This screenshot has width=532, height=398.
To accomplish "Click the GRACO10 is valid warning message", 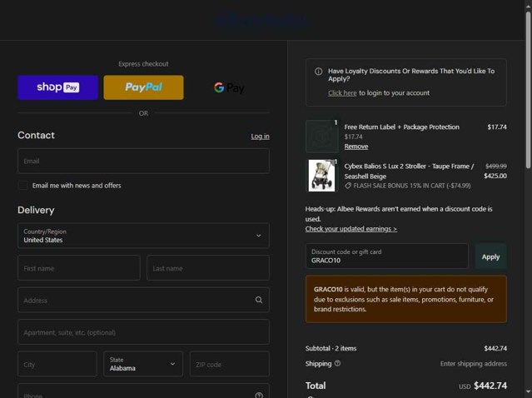I will click(x=406, y=299).
